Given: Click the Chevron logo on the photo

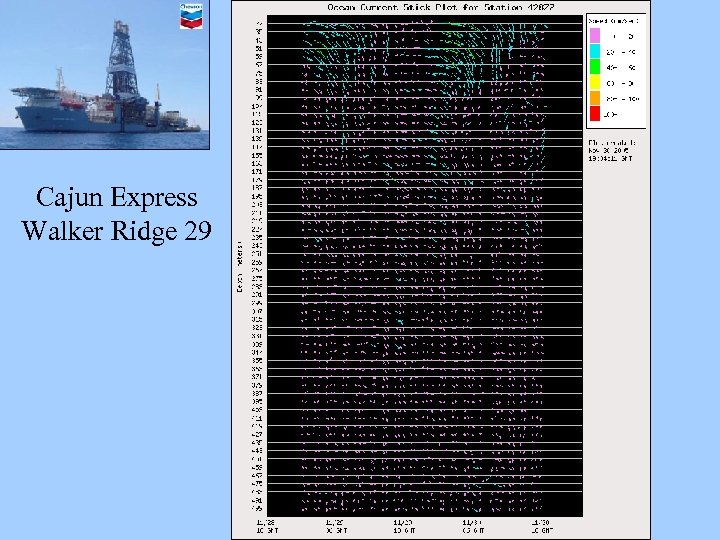Looking at the screenshot, I should click(x=191, y=16).
